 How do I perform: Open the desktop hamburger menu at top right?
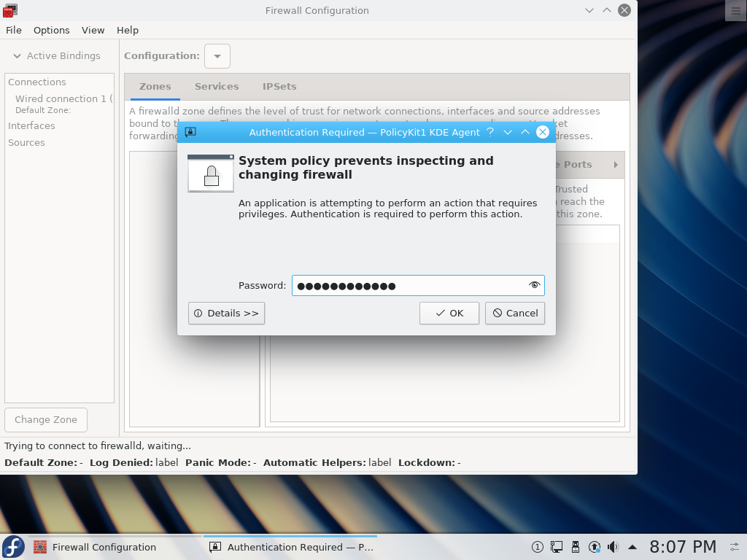coord(735,10)
